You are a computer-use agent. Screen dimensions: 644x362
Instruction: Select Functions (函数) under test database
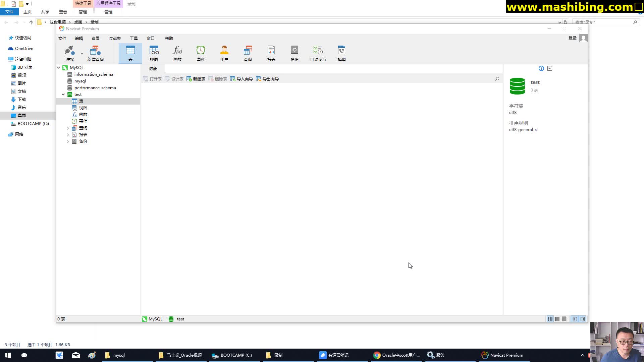[x=83, y=115]
